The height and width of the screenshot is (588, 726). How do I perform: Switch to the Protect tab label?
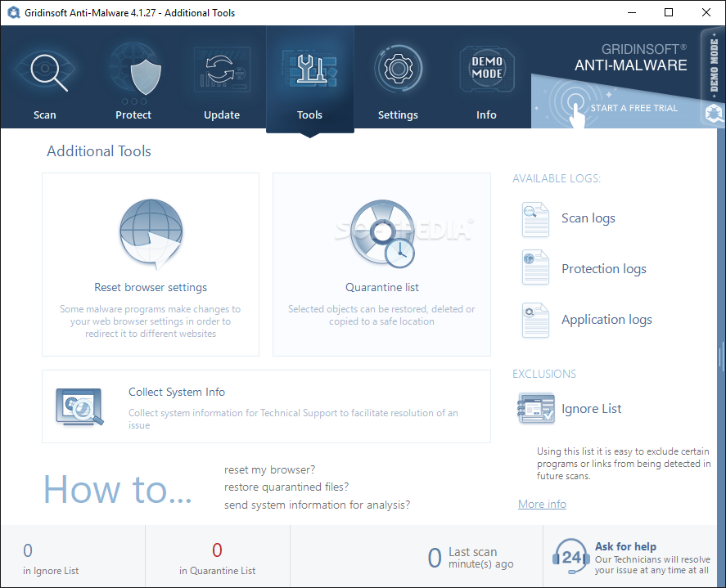pyautogui.click(x=133, y=114)
